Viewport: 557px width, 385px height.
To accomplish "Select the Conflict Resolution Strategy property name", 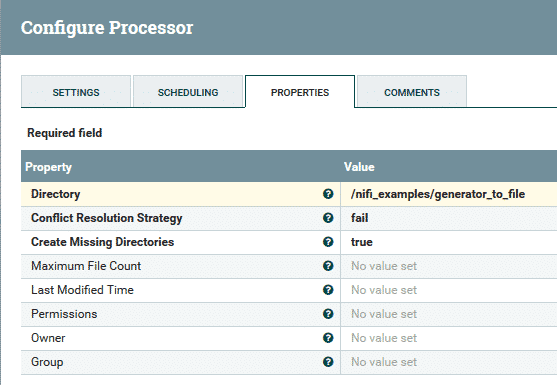I will tap(107, 218).
